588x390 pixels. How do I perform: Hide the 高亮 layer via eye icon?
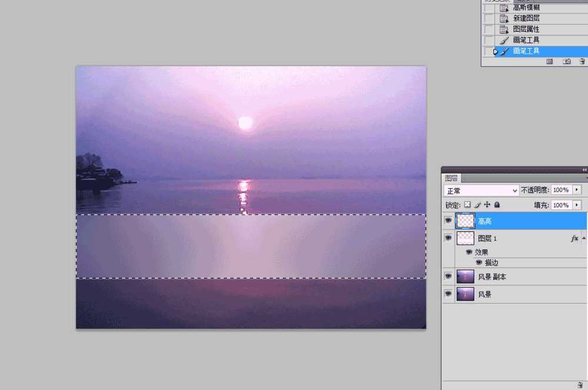(x=448, y=220)
